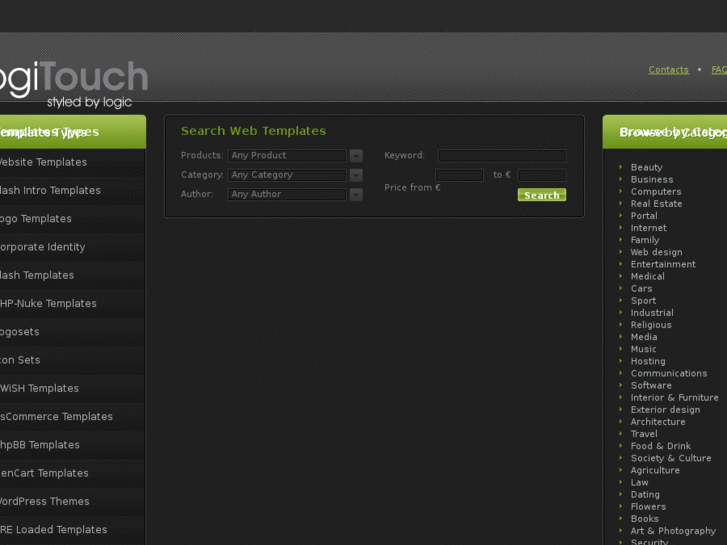Click the green Search button
Screen dimensions: 727x545
click(x=542, y=195)
